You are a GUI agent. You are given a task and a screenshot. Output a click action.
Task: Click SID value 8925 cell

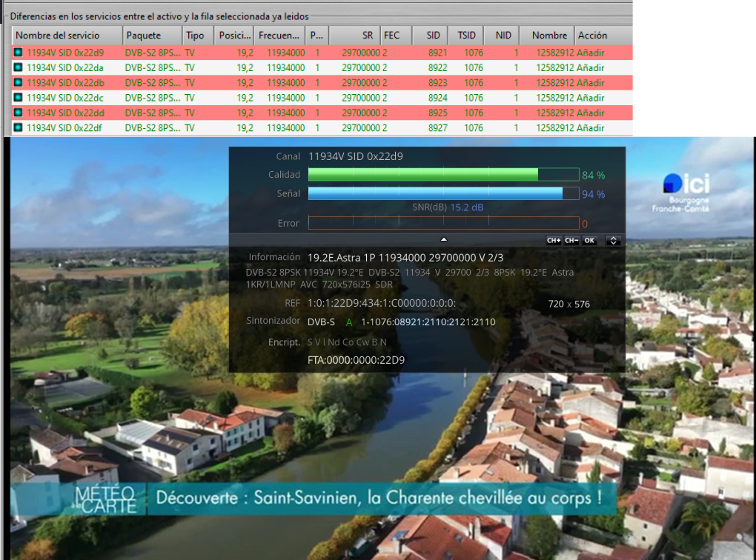click(x=437, y=113)
